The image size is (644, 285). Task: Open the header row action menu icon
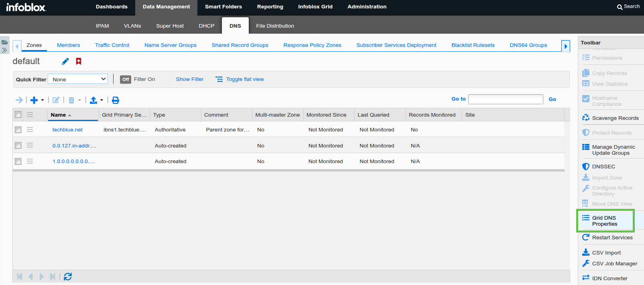coord(30,115)
